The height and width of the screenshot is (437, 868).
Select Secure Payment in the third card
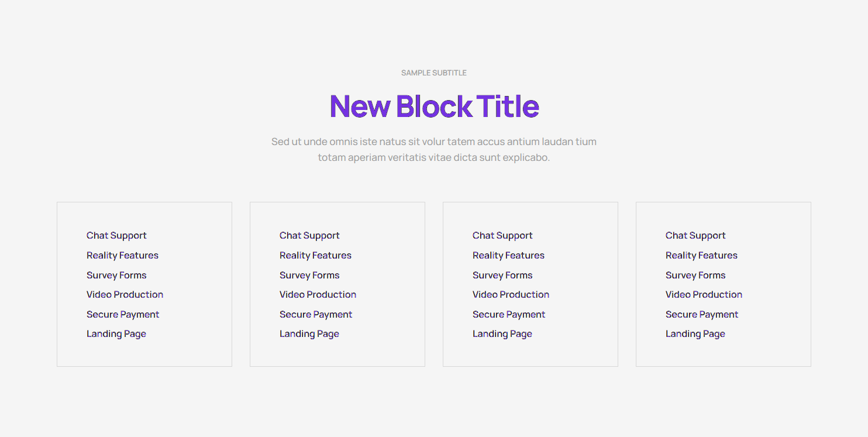coord(509,315)
